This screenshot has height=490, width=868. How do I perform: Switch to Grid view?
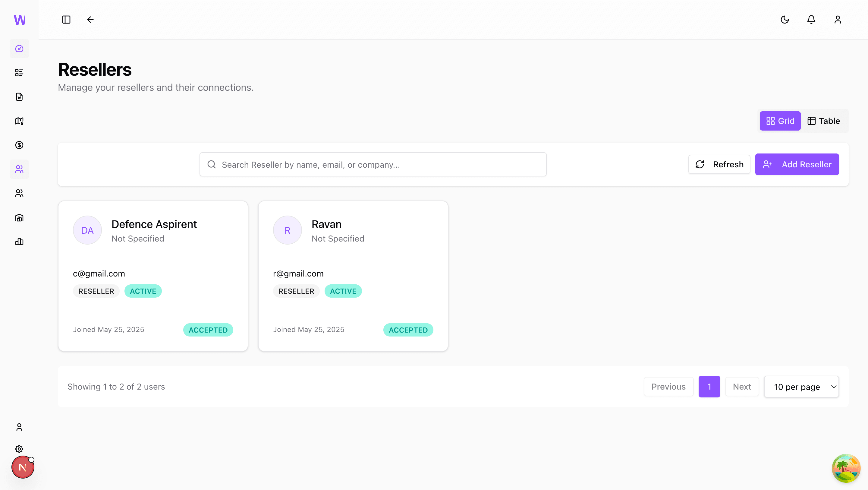(780, 121)
